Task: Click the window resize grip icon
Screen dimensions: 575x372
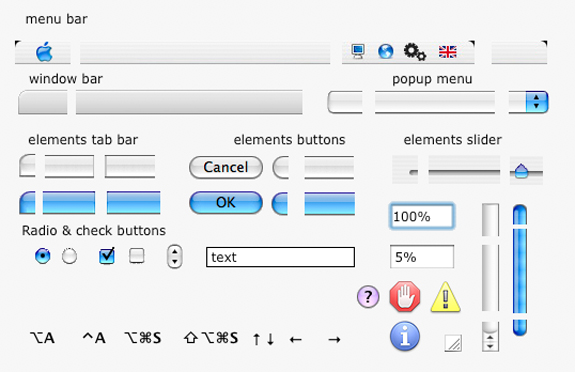Action: tap(453, 343)
